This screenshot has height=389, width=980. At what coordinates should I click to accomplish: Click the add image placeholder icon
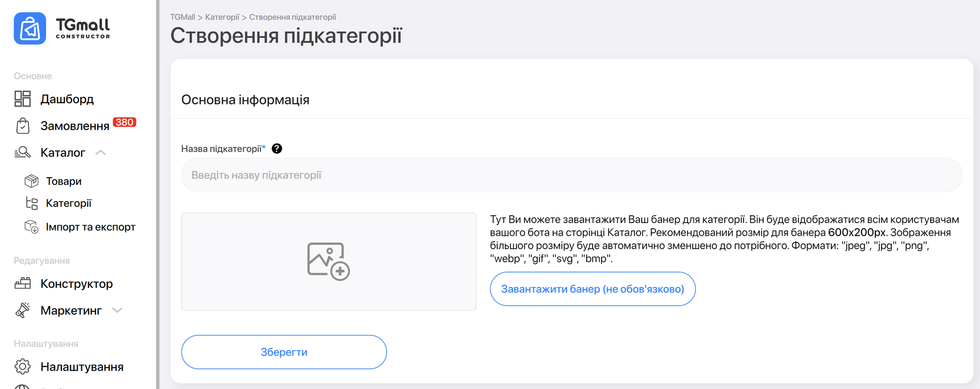click(328, 261)
